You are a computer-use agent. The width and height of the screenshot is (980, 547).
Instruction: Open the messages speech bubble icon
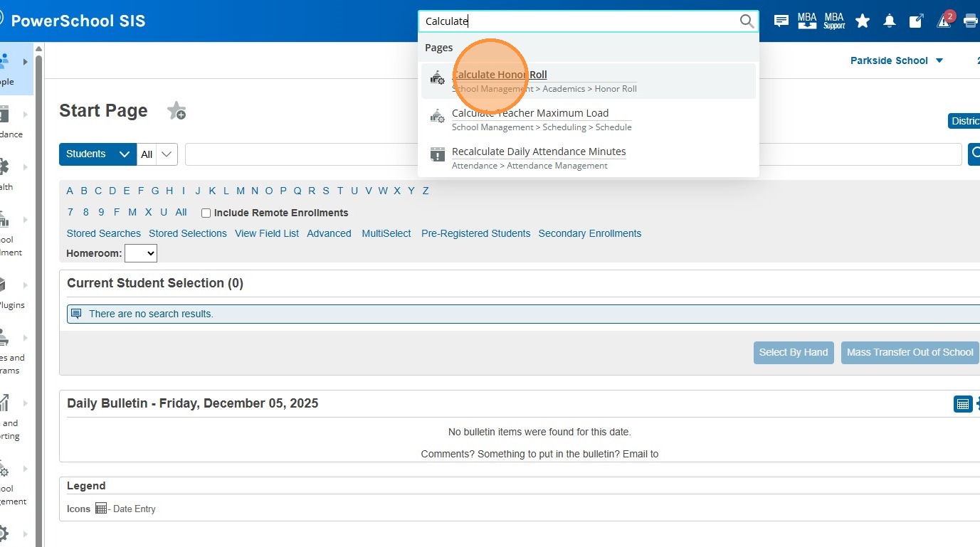pos(781,21)
